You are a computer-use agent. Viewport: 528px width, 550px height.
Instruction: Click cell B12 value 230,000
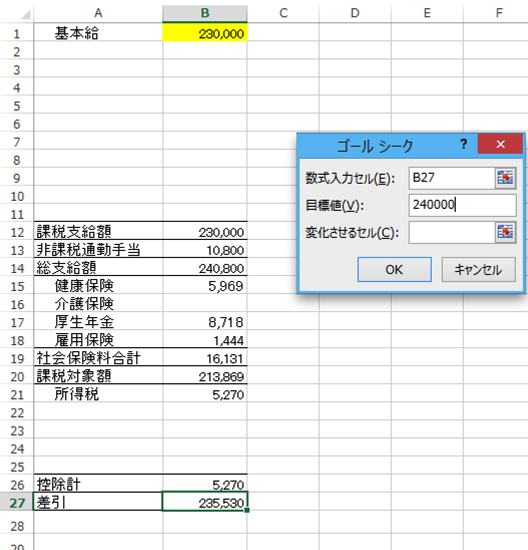pyautogui.click(x=205, y=232)
